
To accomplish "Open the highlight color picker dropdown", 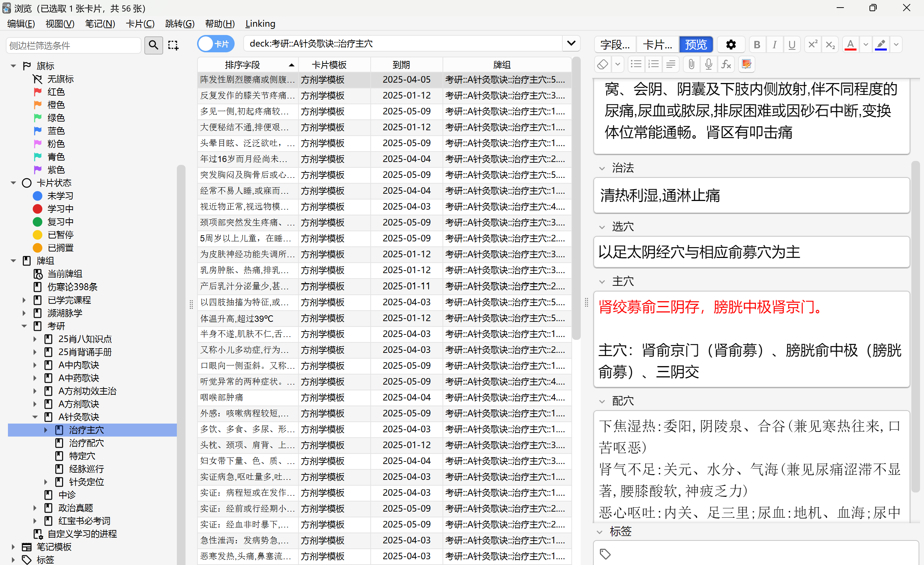I will [x=896, y=45].
